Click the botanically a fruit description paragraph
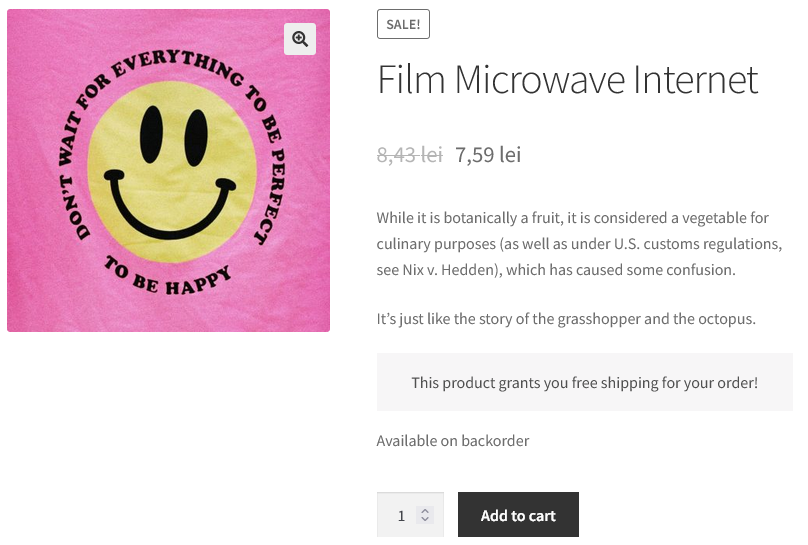Screen dimensions: 808x545 click(x=578, y=243)
